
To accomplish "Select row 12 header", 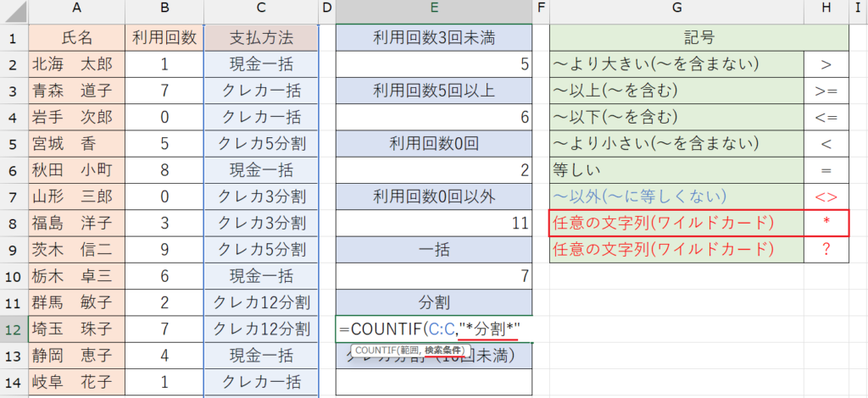I will click(14, 329).
